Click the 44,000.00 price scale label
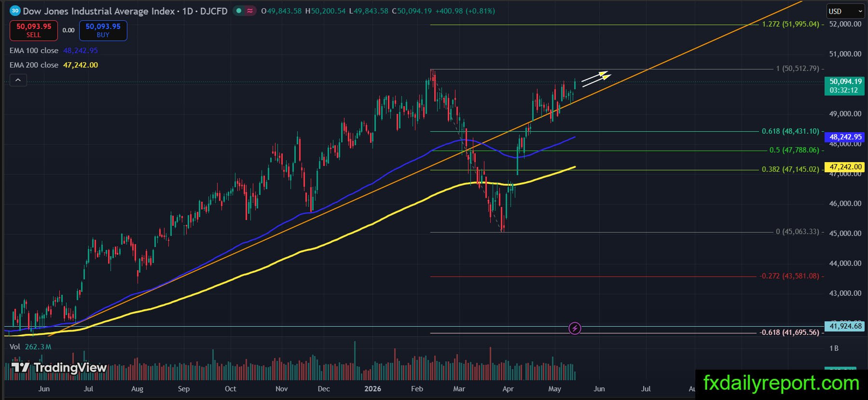868x400 pixels. pos(845,263)
